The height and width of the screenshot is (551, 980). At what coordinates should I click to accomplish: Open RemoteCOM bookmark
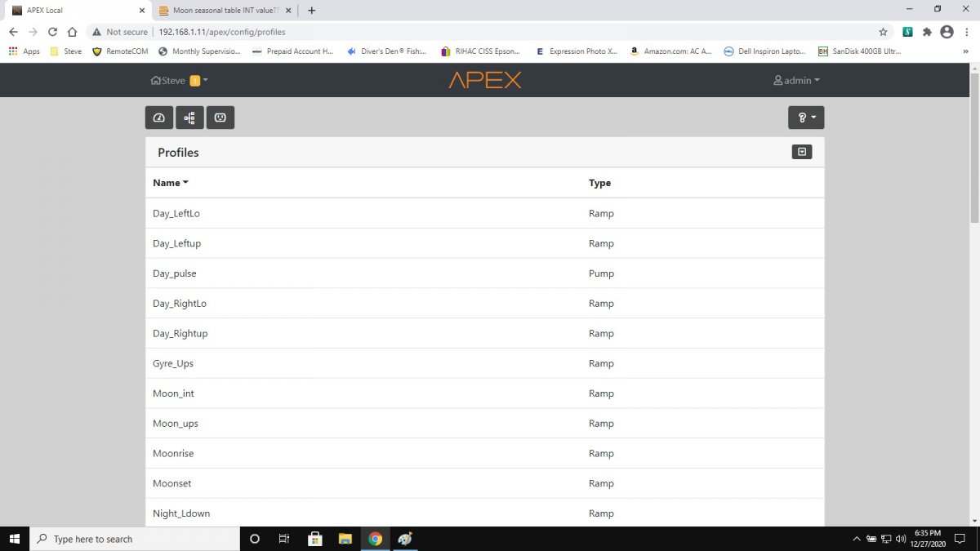[121, 51]
